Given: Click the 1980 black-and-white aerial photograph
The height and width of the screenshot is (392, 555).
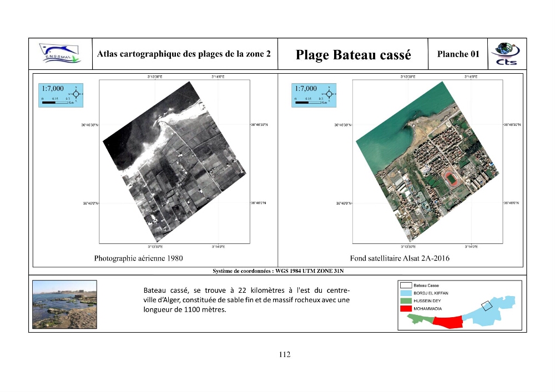Looking at the screenshot, I should pos(174,161).
